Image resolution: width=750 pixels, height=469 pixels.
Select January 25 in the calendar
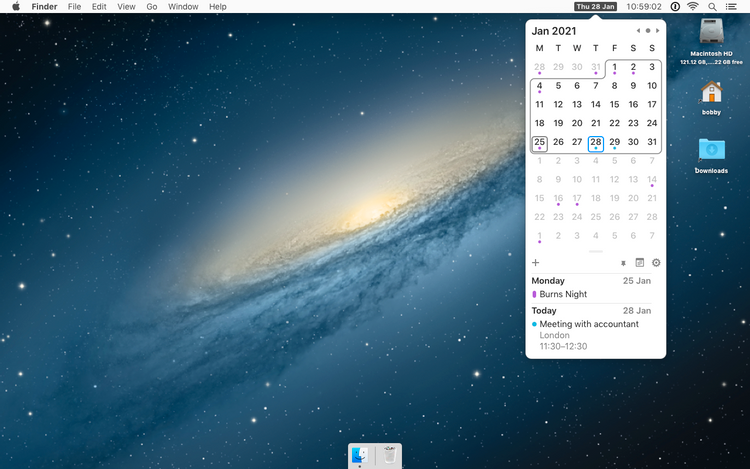[x=540, y=143]
